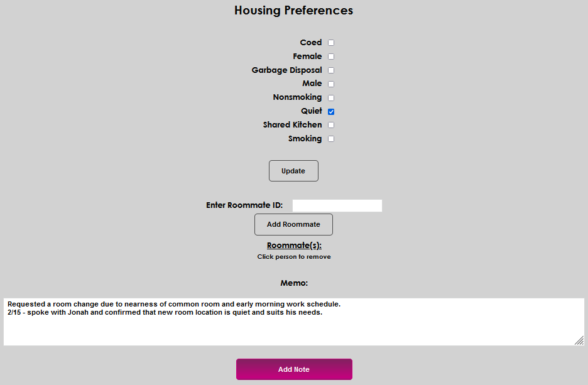
Task: Click the Enter Roommate ID label
Action: [244, 205]
